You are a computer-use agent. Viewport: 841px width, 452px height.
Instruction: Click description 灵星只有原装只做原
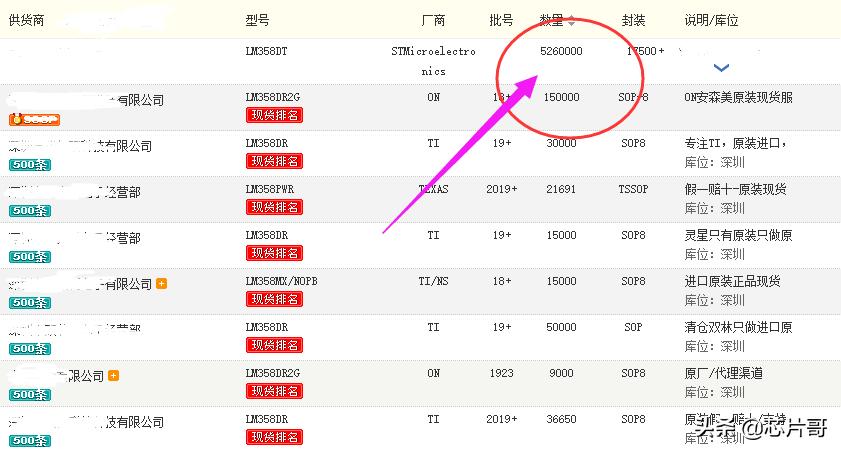738,235
